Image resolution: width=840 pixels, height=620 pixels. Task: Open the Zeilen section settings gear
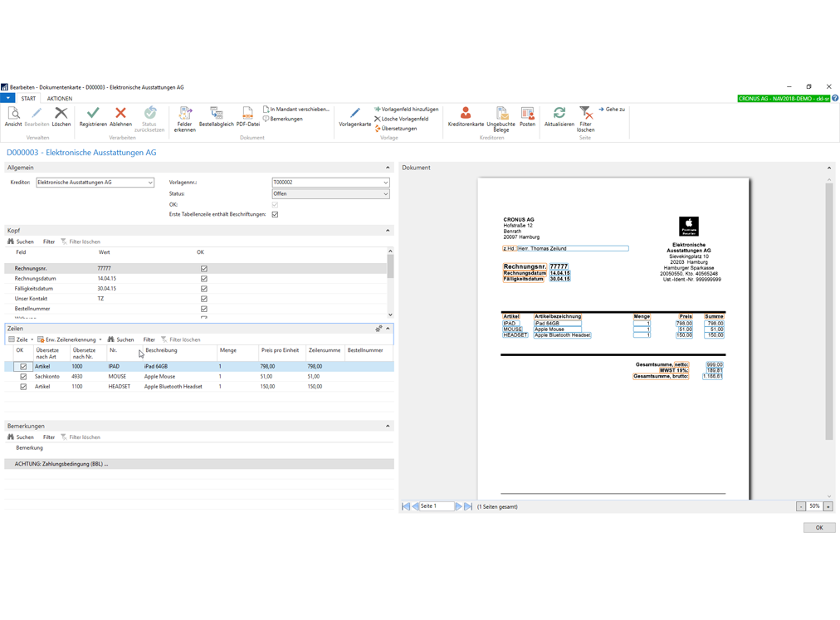tap(378, 329)
